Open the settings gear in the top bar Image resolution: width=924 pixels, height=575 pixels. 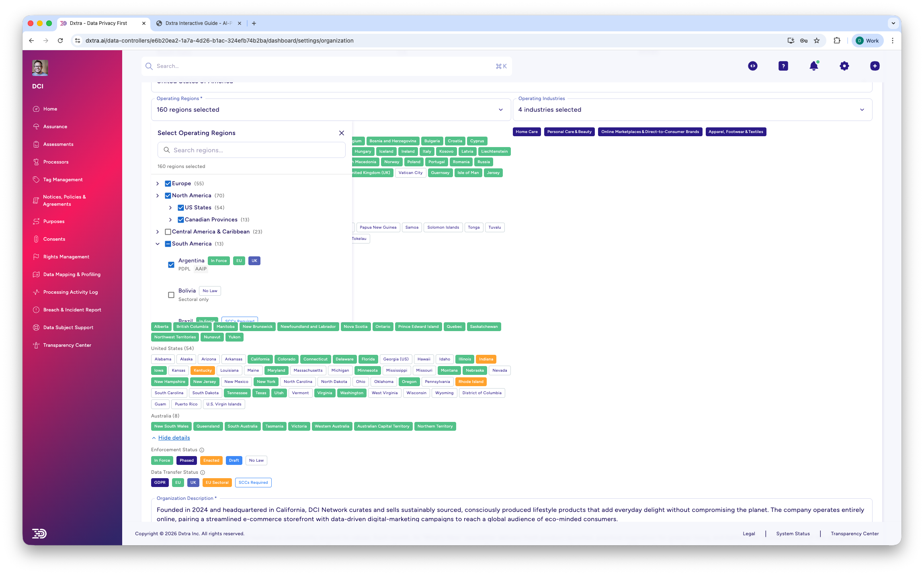tap(844, 66)
